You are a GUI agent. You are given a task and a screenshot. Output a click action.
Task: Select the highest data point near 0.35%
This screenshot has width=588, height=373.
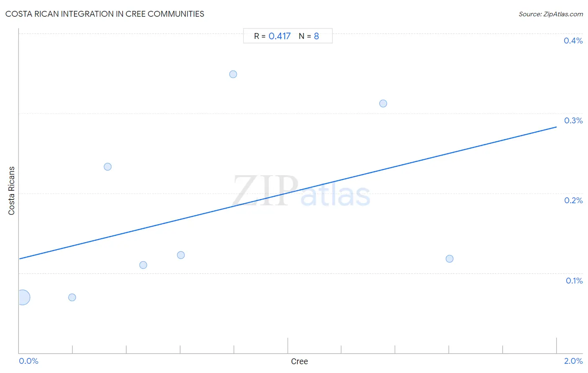coord(233,74)
